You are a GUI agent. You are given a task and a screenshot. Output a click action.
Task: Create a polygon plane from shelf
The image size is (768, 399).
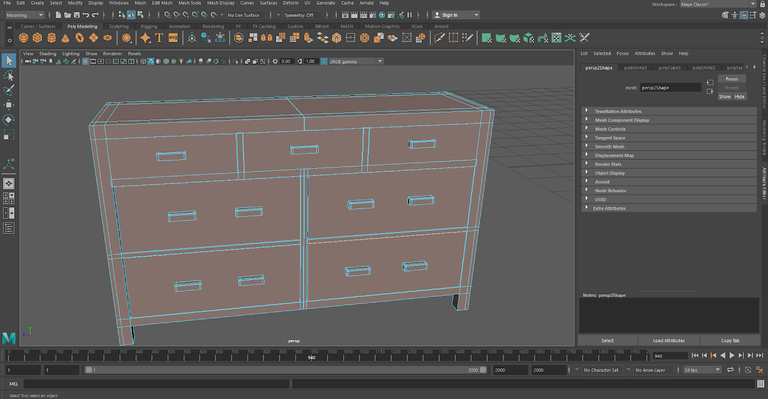click(x=93, y=38)
